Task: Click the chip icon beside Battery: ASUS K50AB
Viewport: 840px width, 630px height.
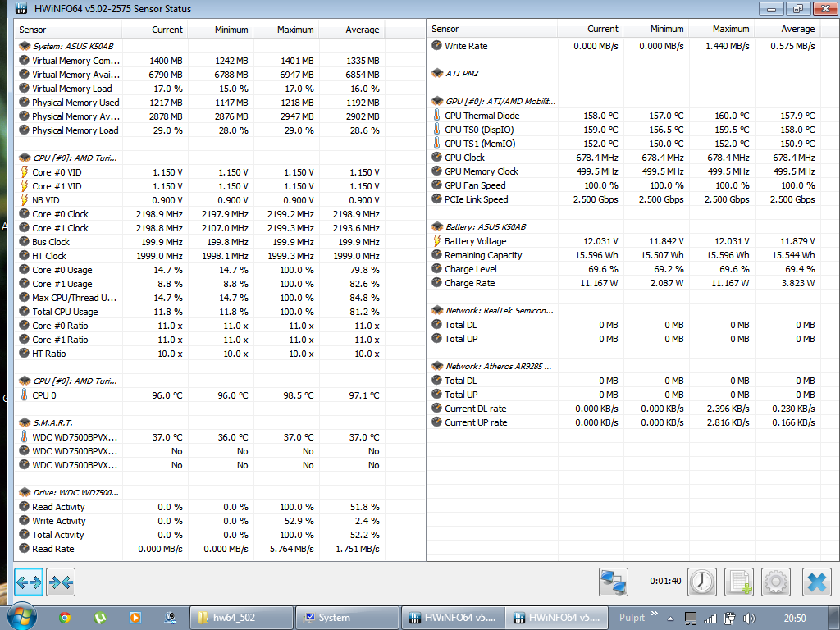Action: tap(437, 226)
